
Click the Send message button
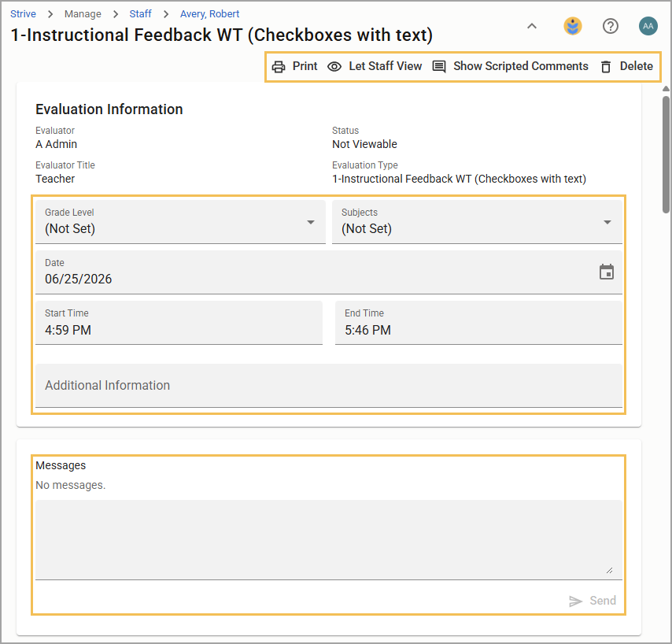point(593,601)
